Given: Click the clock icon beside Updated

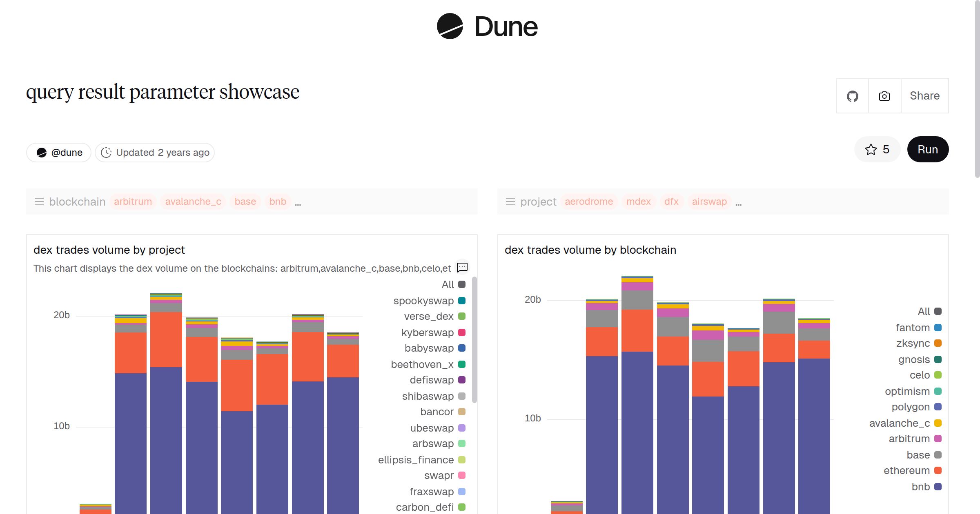Looking at the screenshot, I should pyautogui.click(x=106, y=152).
